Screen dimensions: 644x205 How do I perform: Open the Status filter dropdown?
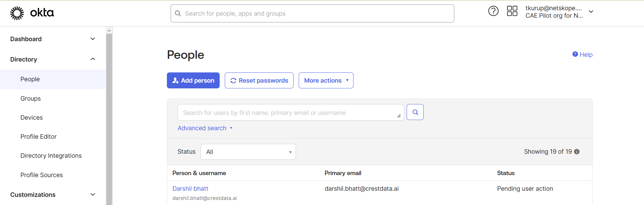pos(248,152)
